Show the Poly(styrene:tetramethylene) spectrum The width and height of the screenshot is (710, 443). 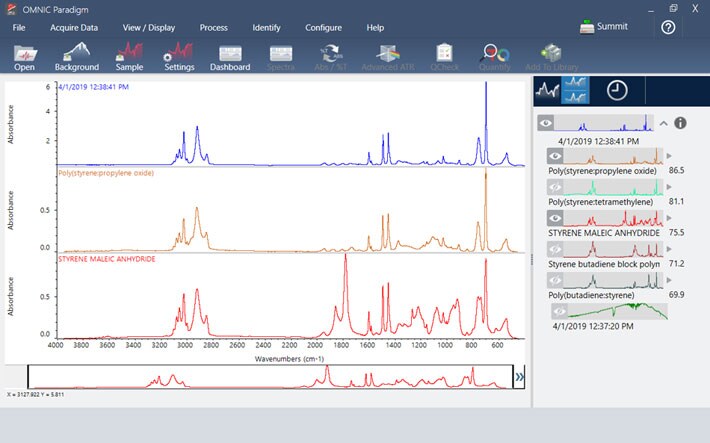pyautogui.click(x=555, y=187)
